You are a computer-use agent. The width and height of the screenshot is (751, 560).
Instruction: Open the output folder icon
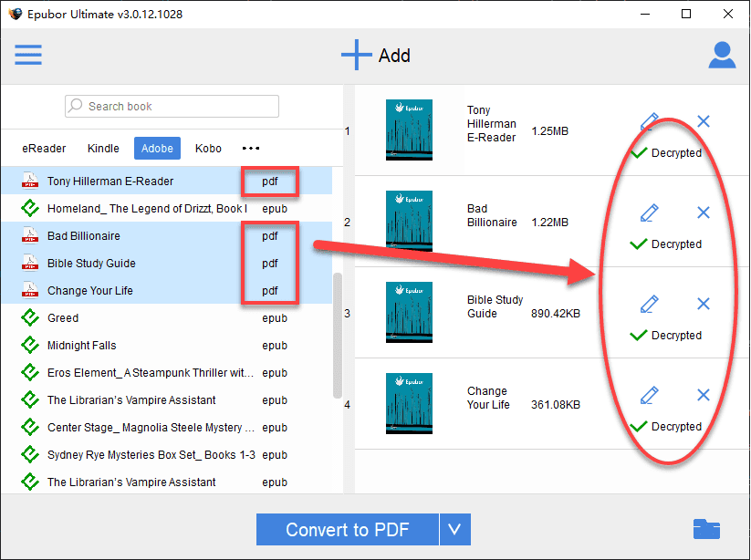point(706,529)
